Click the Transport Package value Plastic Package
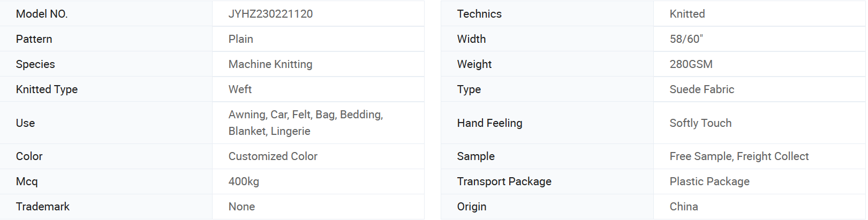This screenshot has height=220, width=868. click(710, 181)
